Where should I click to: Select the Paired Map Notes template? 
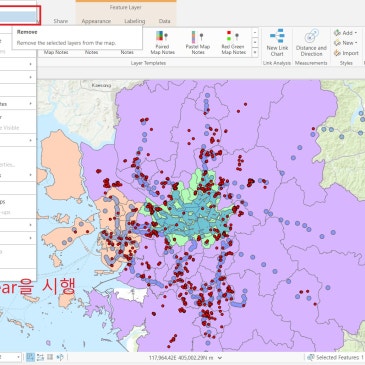(x=162, y=42)
